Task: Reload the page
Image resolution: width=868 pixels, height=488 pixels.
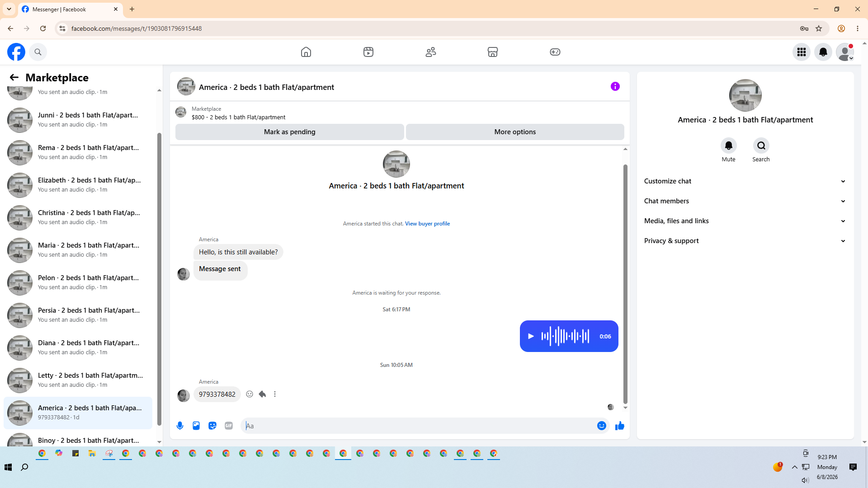Action: 43,28
